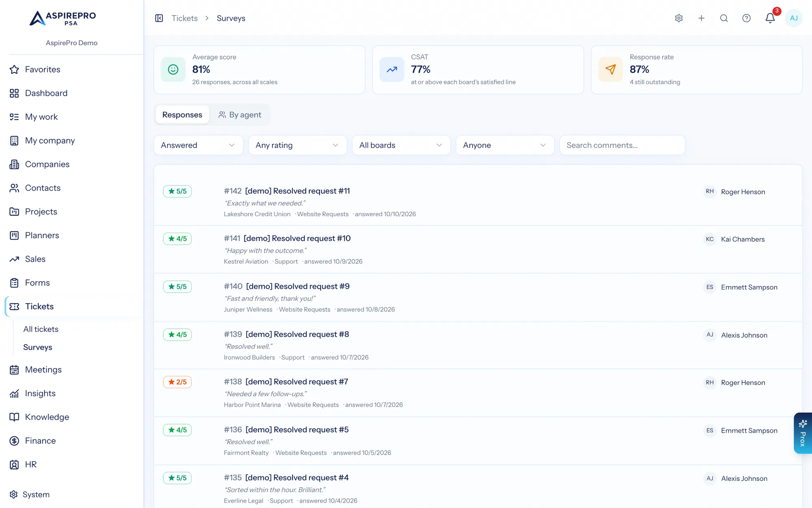The height and width of the screenshot is (508, 812).
Task: Click the Forms clipboard icon
Action: [14, 283]
